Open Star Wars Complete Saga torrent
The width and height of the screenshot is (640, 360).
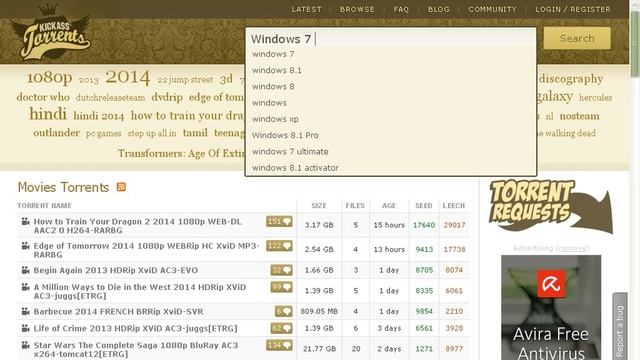136,349
